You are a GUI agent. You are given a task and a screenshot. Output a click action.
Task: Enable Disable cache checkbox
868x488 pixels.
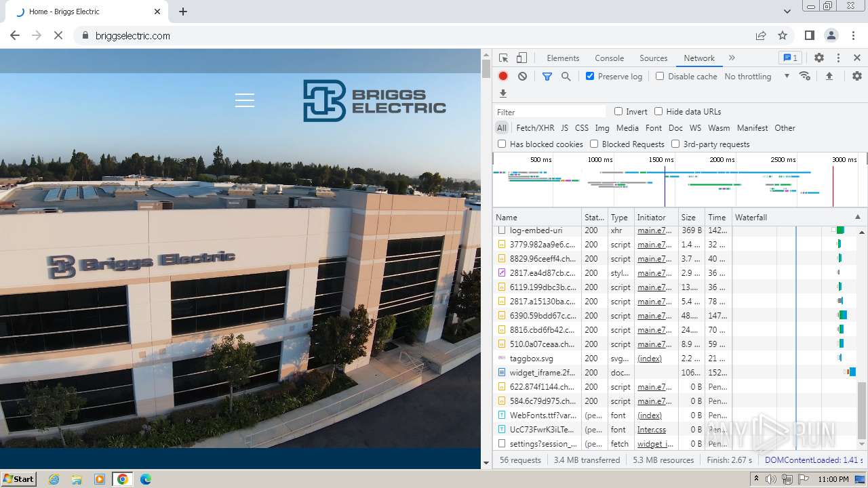(x=660, y=77)
